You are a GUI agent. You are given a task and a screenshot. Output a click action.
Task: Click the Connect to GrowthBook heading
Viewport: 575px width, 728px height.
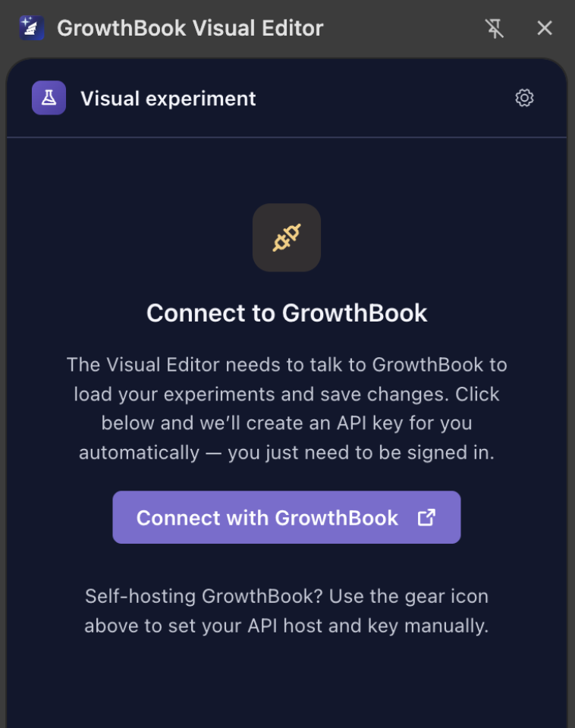(x=287, y=313)
